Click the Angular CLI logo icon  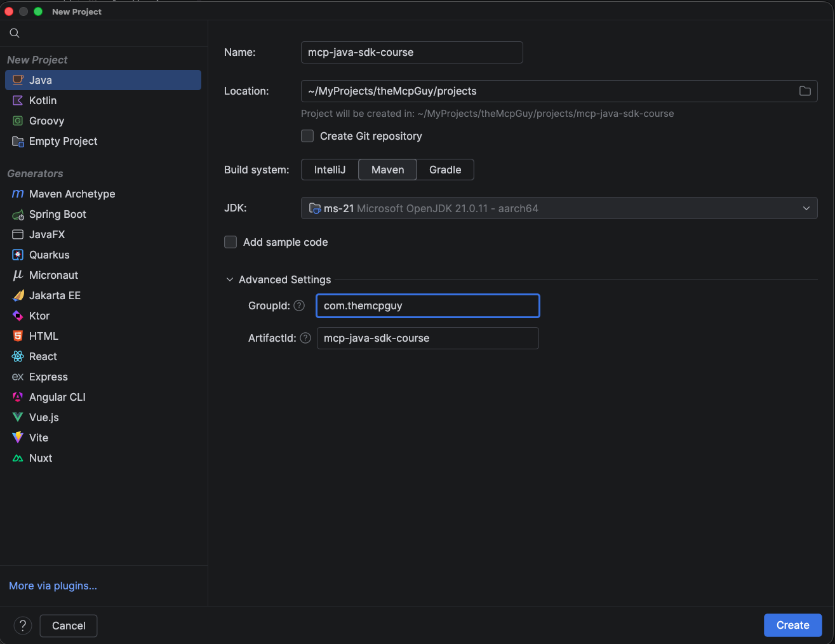point(18,397)
